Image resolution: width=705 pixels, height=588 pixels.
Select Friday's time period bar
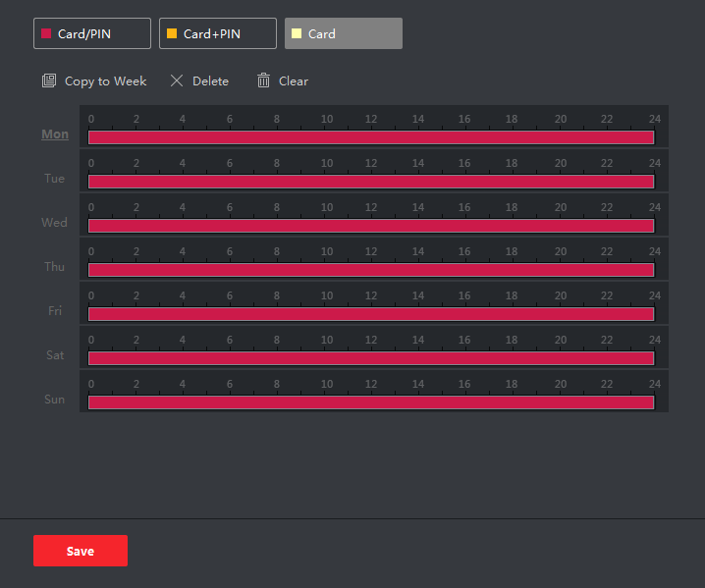[x=371, y=314]
